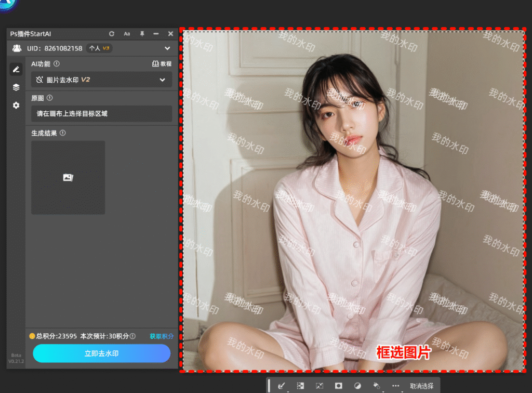This screenshot has width=532, height=393.
Task: Open the 教程 tutorial link
Action: 162,64
